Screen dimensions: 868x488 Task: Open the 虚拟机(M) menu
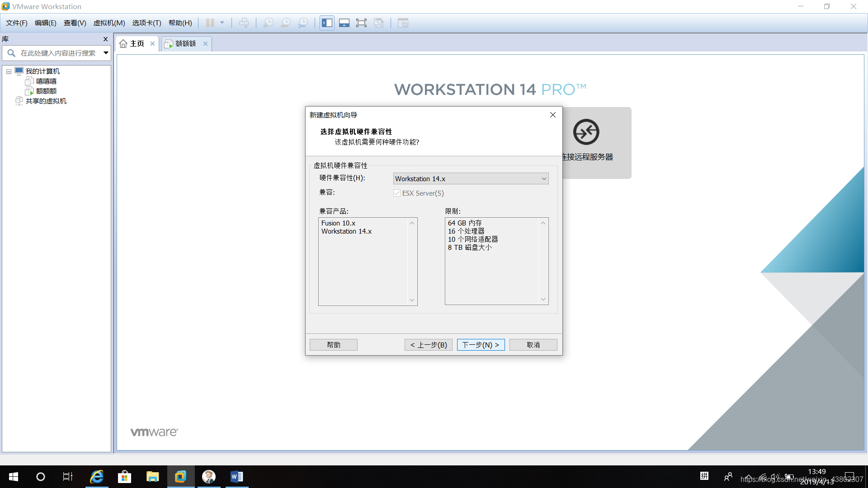109,23
